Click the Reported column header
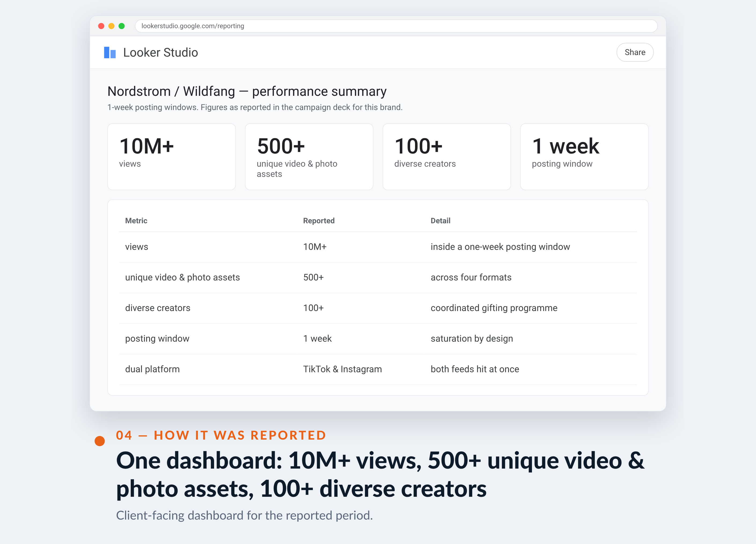The height and width of the screenshot is (544, 756). (319, 221)
